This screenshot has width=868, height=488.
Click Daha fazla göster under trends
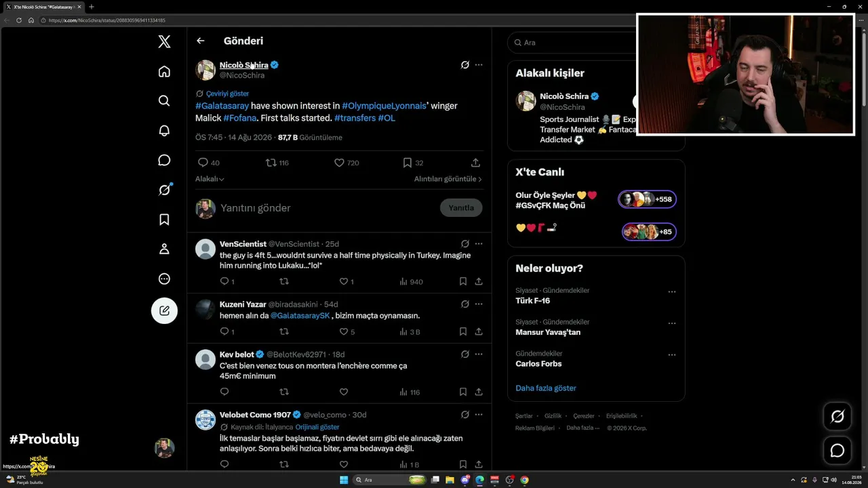tap(546, 388)
